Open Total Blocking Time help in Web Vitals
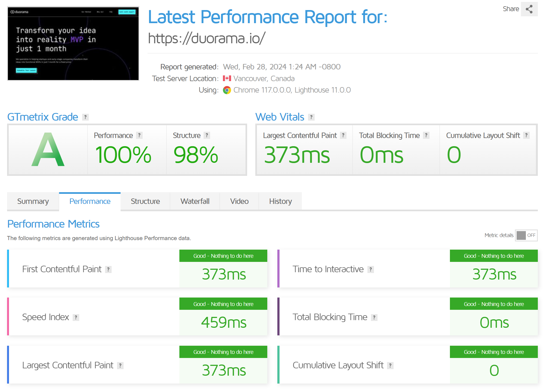Screen dimensions: 543x392 [x=426, y=135]
